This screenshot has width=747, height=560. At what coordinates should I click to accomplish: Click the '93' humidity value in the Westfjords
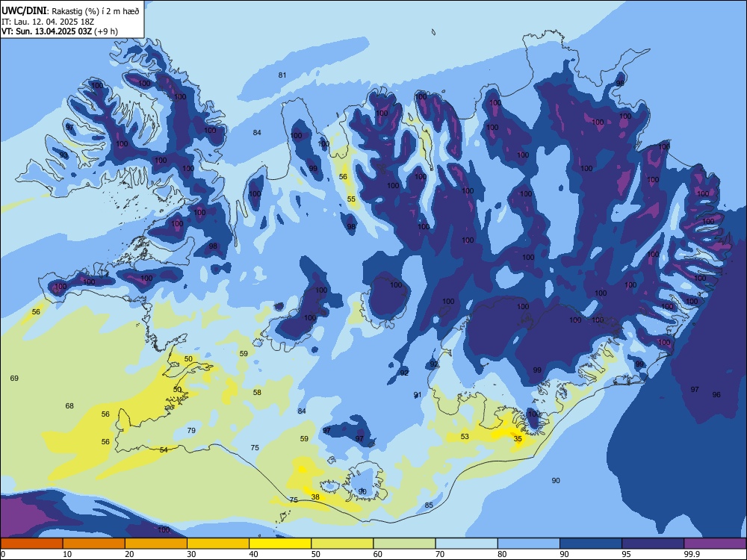(63, 155)
